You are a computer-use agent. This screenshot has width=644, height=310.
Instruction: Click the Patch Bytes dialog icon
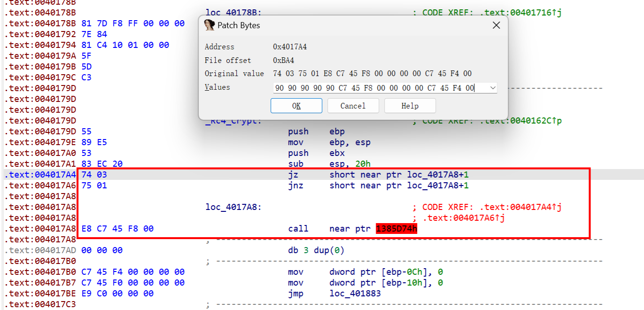click(209, 25)
